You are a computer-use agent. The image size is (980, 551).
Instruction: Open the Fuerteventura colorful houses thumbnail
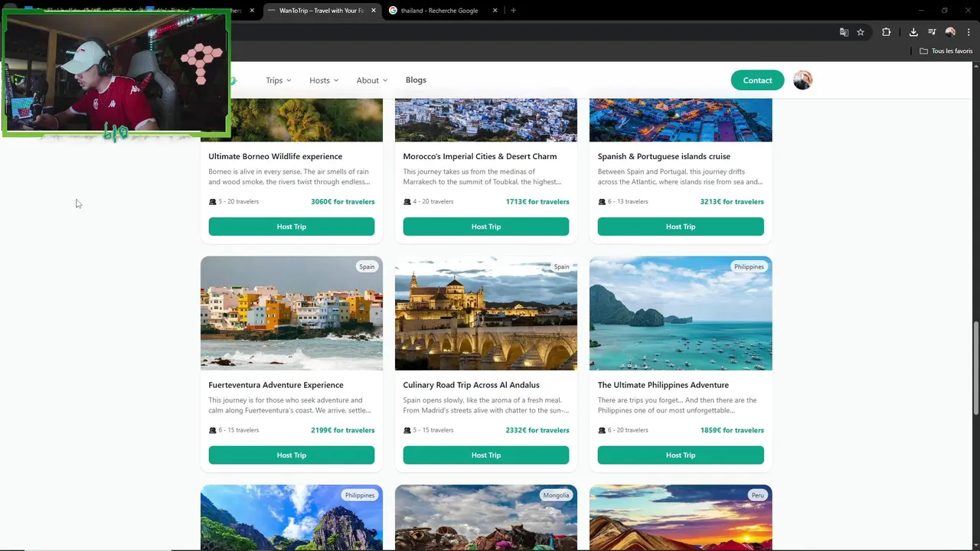pyautogui.click(x=292, y=313)
